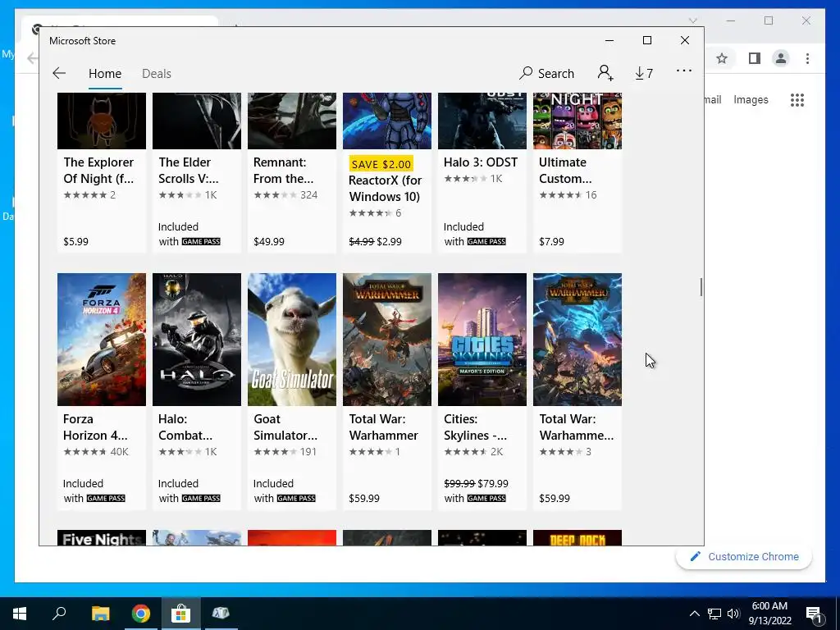Open Images link in Chrome page
Screen dimensions: 840x630
pyautogui.click(x=751, y=99)
